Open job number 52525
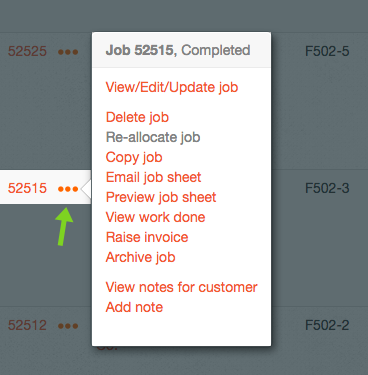Screen dimensions: 368x375 point(27,51)
